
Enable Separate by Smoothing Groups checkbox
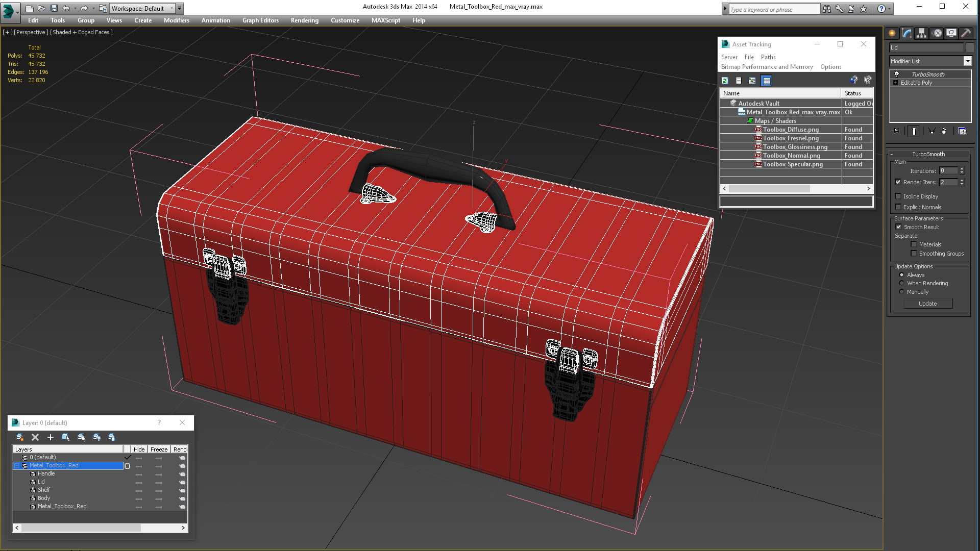point(914,254)
